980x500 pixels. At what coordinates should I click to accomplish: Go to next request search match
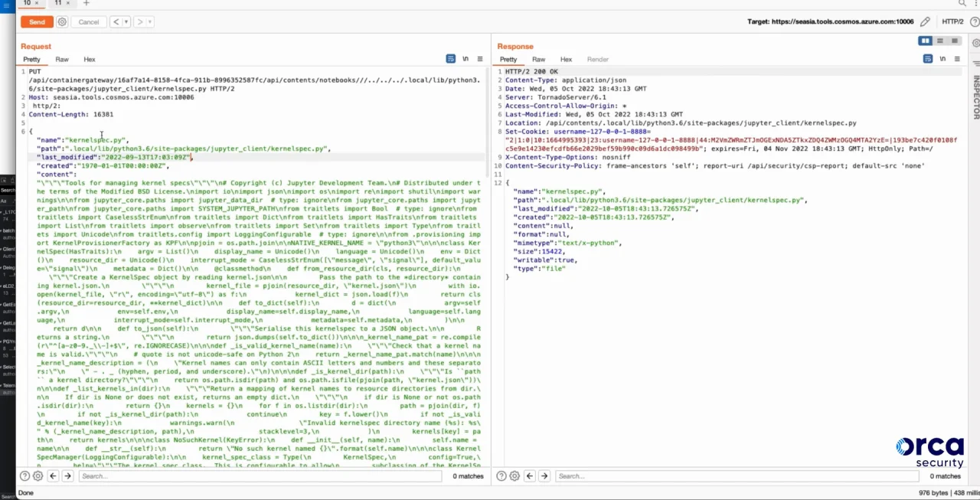pos(67,476)
